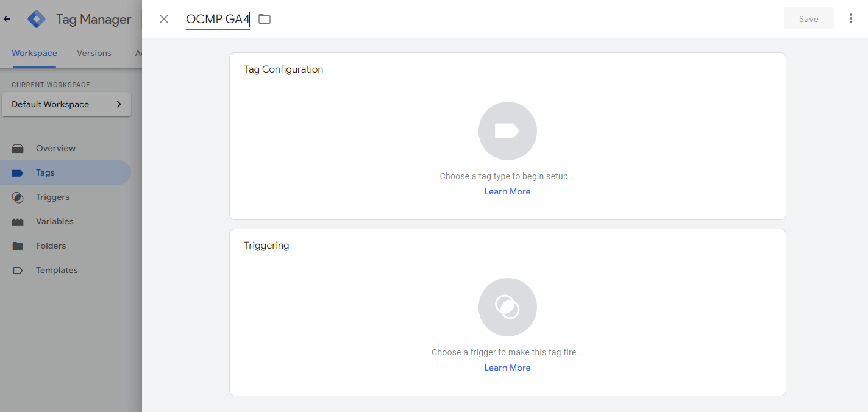Click the Folders sidebar icon
The height and width of the screenshot is (412, 868).
click(18, 246)
